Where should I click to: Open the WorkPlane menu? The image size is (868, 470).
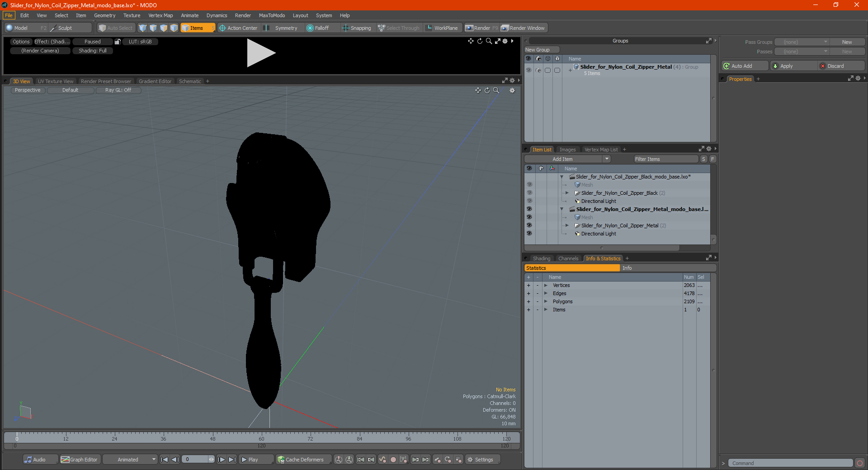point(442,28)
